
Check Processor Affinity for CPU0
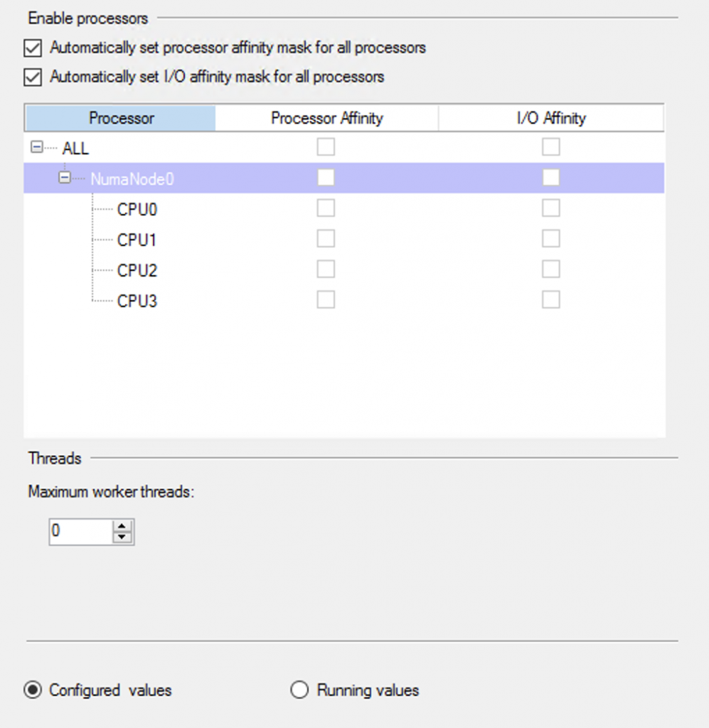(326, 208)
